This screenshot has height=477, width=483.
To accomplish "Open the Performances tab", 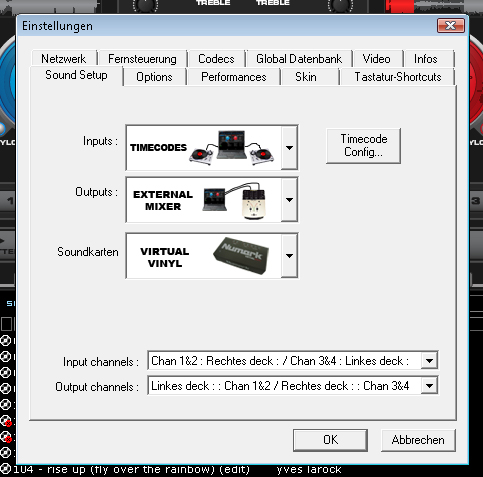I will 234,77.
